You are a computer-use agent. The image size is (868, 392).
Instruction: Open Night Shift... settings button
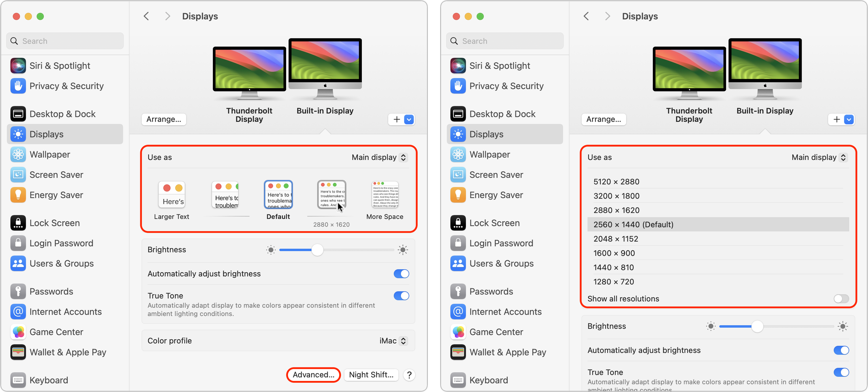[x=371, y=375]
